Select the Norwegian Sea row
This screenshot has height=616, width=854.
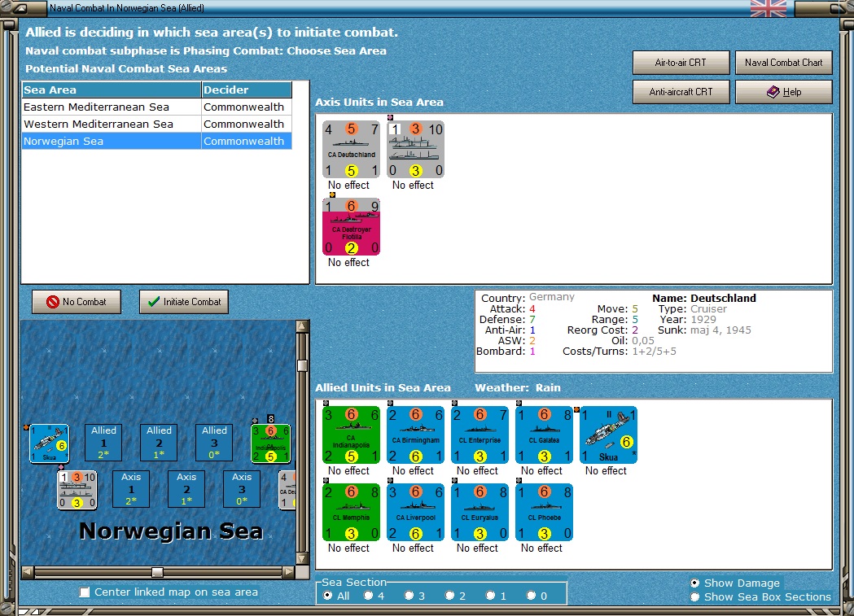point(157,141)
